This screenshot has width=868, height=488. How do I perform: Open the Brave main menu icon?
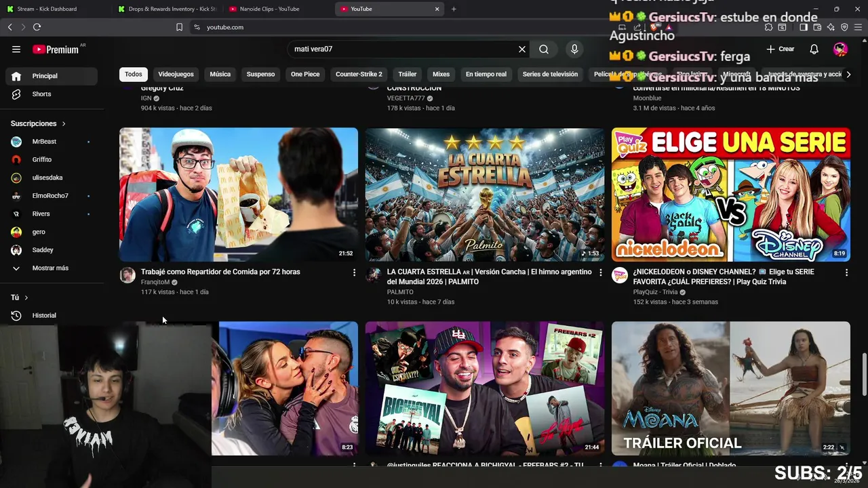tap(859, 27)
